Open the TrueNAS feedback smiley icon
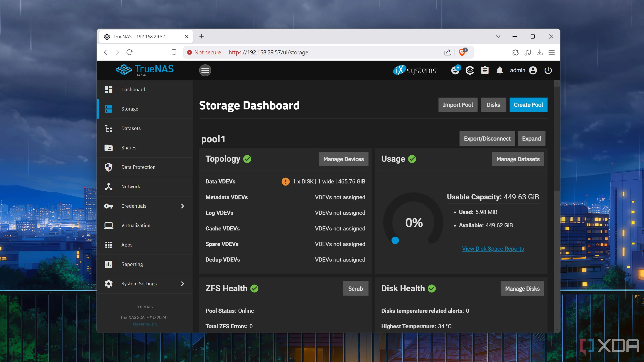The image size is (644, 362). click(455, 70)
